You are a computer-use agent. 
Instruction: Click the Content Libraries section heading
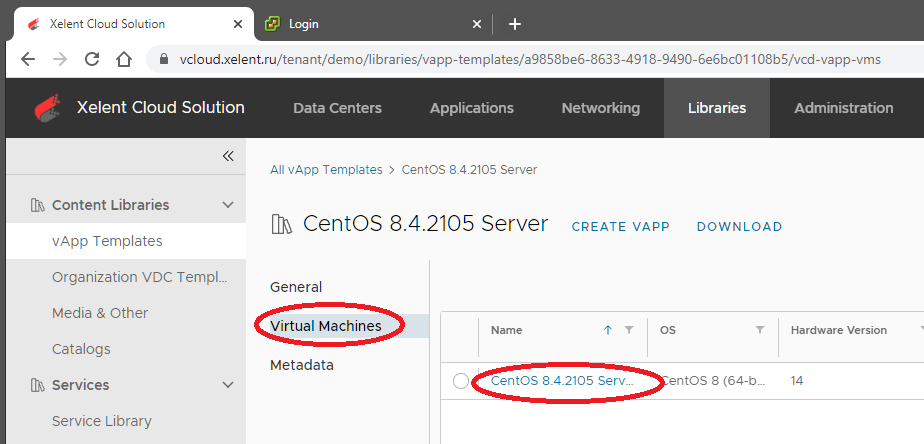click(110, 205)
